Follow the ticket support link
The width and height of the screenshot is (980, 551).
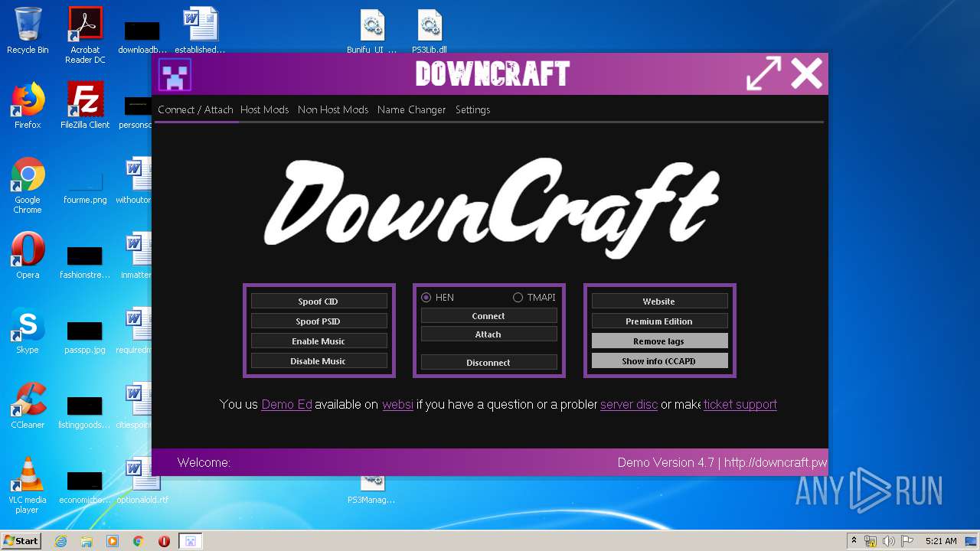[740, 404]
